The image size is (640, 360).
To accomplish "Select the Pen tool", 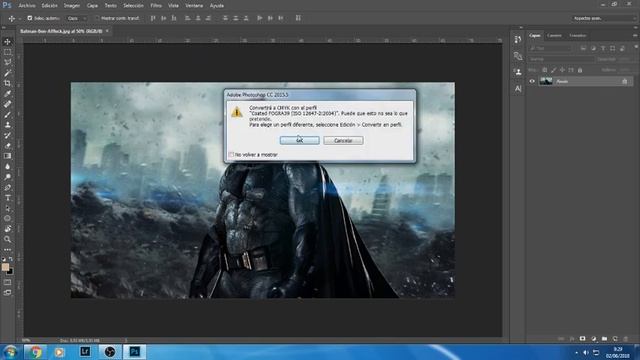I will click(7, 187).
